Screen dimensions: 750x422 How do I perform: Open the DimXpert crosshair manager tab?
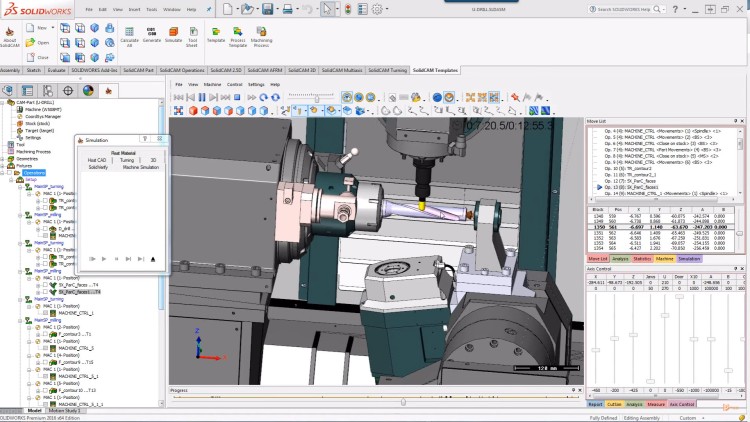pyautogui.click(x=68, y=90)
